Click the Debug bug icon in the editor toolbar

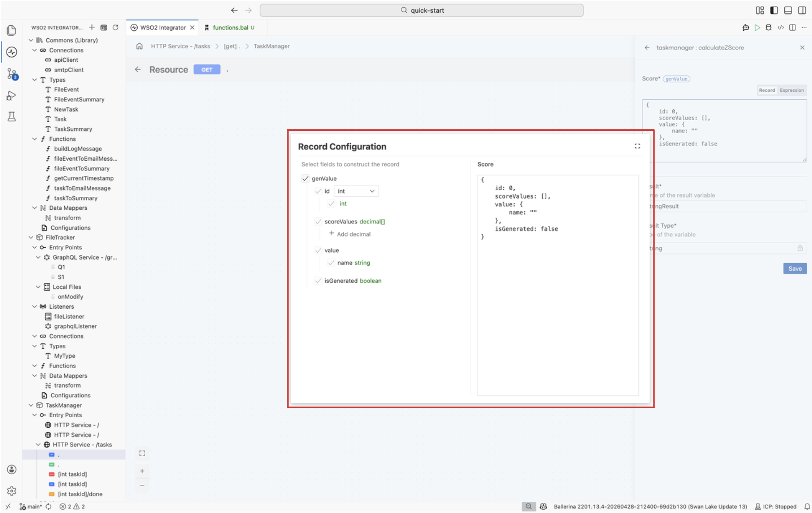click(x=769, y=28)
